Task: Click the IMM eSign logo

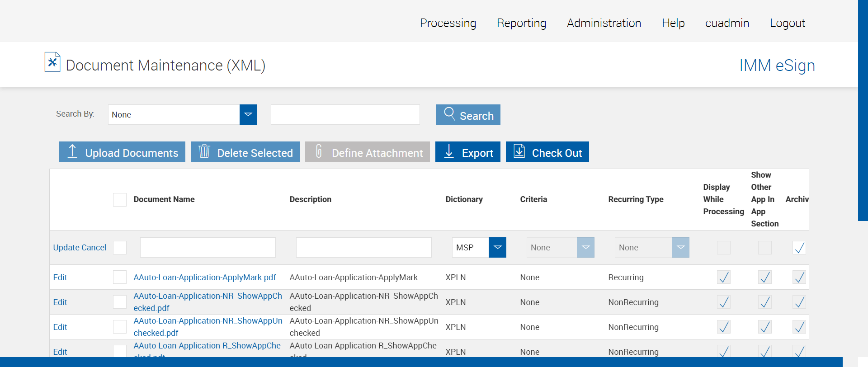Action: (777, 66)
